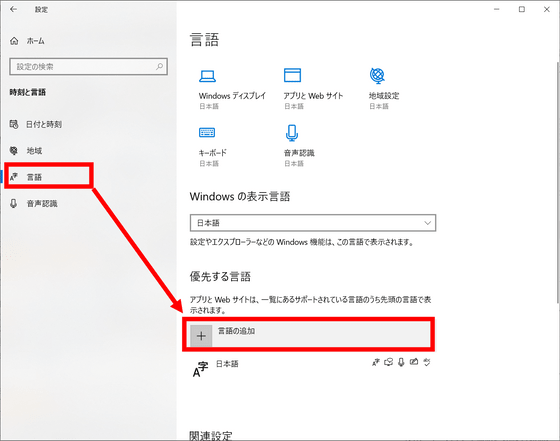
Task: Focus the 設定の検索 search field
Action: tap(88, 66)
